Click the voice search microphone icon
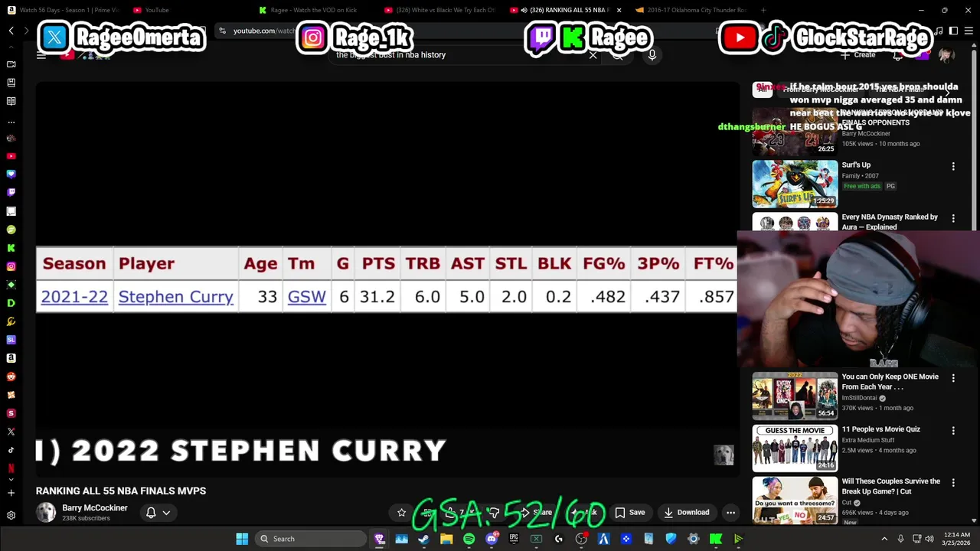The image size is (980, 551). (x=652, y=55)
